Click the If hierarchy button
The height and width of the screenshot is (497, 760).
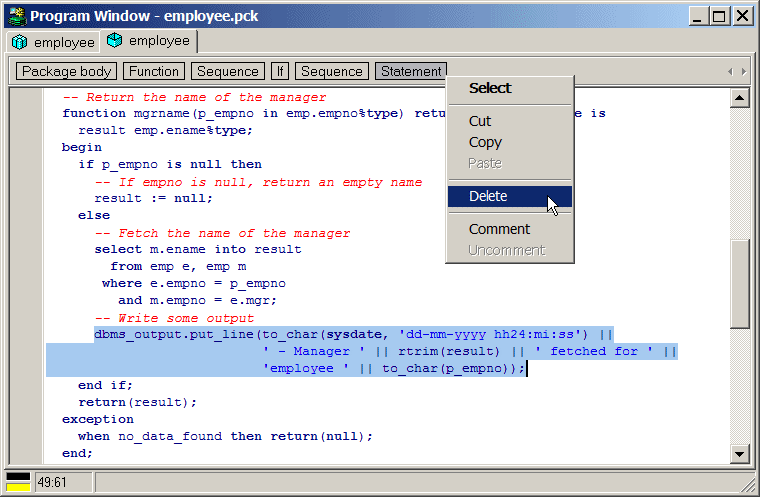pyautogui.click(x=280, y=71)
